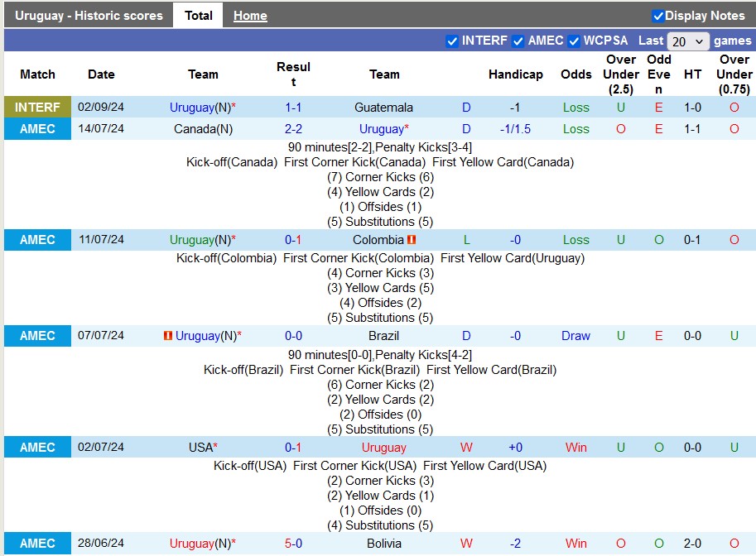Click the Canada(N) team name

pos(203,129)
